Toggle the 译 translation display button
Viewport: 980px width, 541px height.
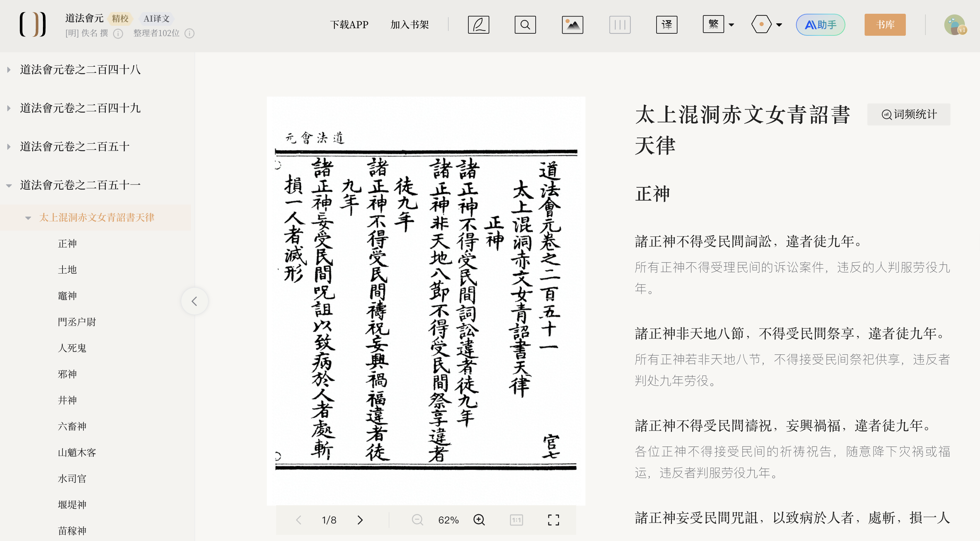tap(666, 25)
